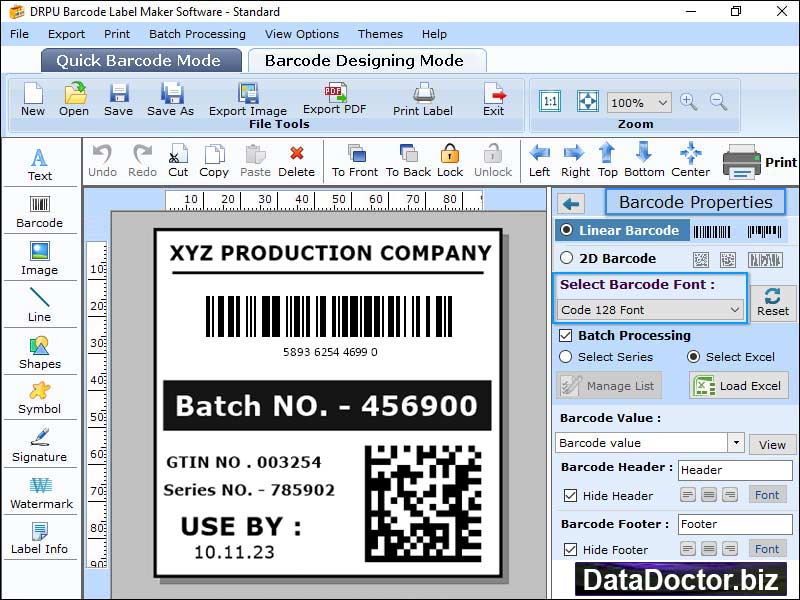
Task: Click the Export PDF icon
Action: coord(334,98)
